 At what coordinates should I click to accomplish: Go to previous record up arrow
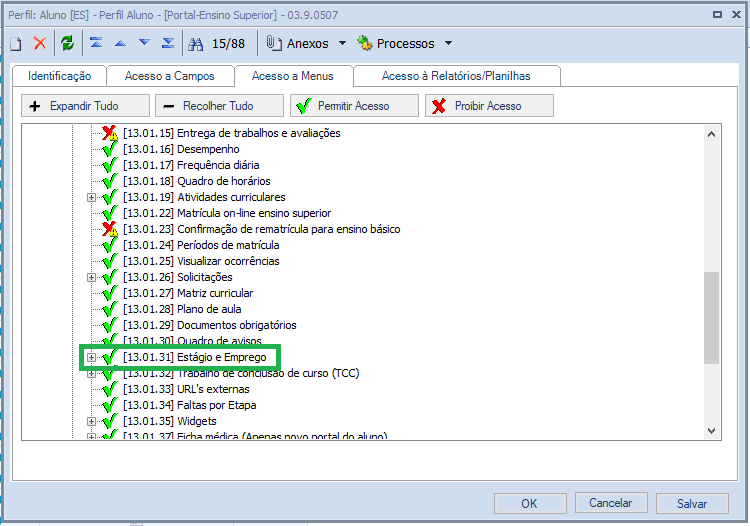pyautogui.click(x=120, y=44)
